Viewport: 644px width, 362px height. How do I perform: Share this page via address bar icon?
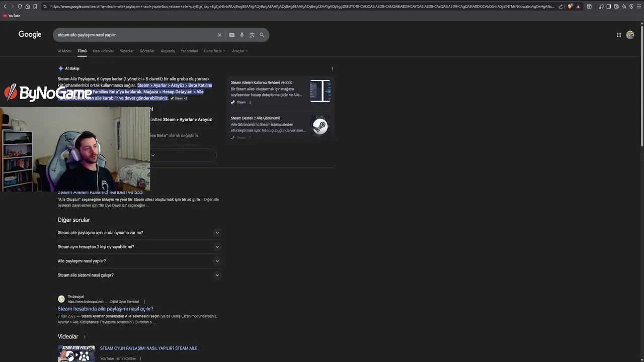click(560, 7)
